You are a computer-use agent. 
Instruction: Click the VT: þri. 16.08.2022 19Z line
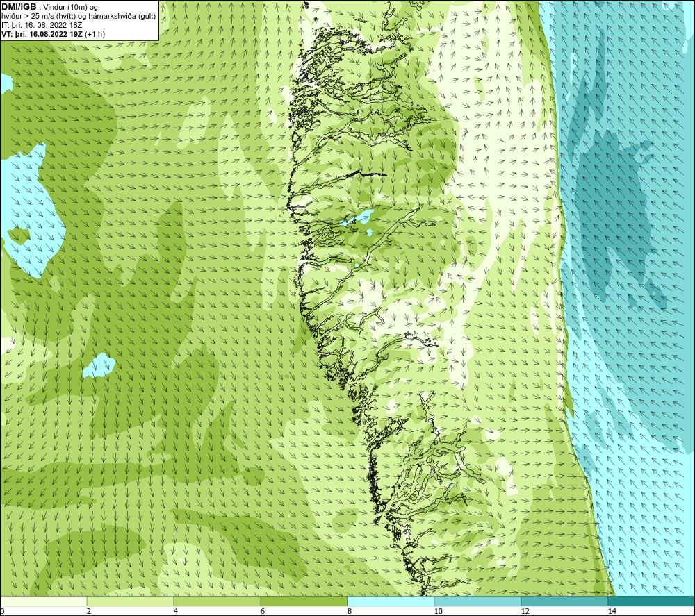coord(54,34)
